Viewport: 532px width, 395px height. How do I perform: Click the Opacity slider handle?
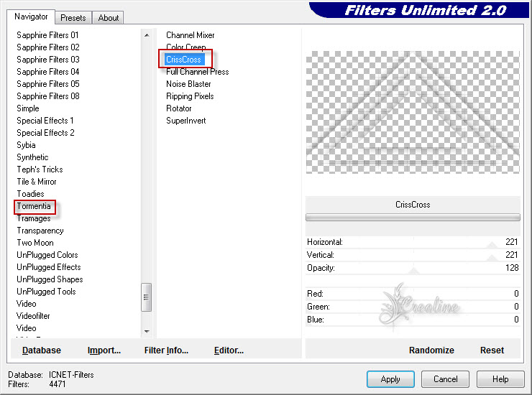[x=414, y=269]
